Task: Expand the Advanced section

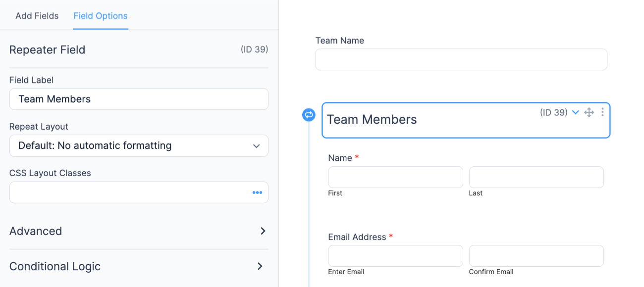Action: pos(139,231)
